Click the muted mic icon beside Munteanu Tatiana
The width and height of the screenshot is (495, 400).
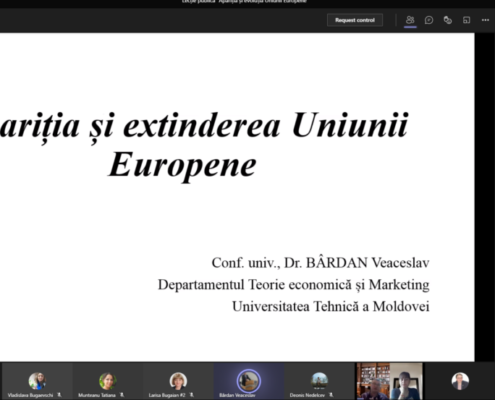pos(122,395)
